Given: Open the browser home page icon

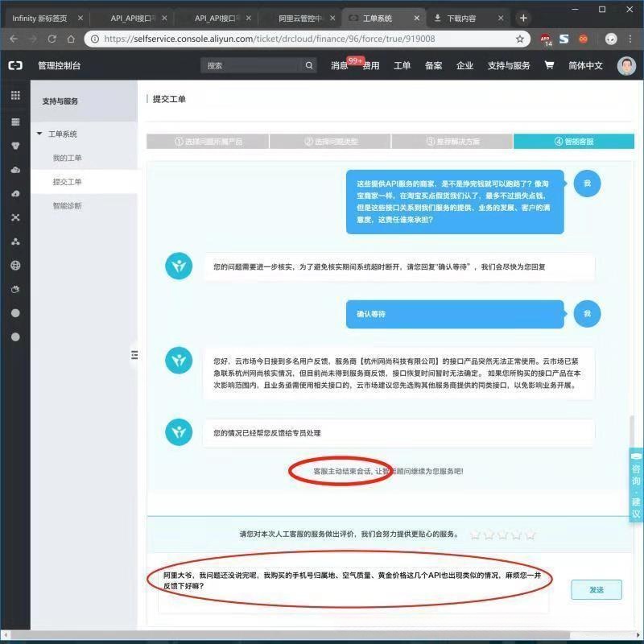Looking at the screenshot, I should [x=71, y=39].
